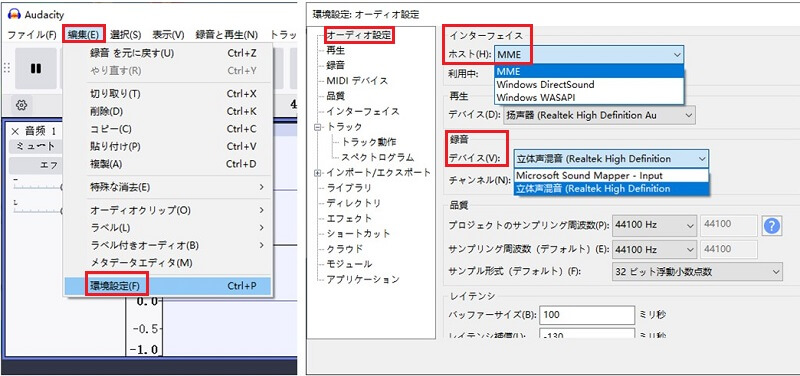Image resolution: width=800 pixels, height=376 pixels.
Task: Pick Microsoft Sound Mapper - Input
Action: tap(611, 176)
